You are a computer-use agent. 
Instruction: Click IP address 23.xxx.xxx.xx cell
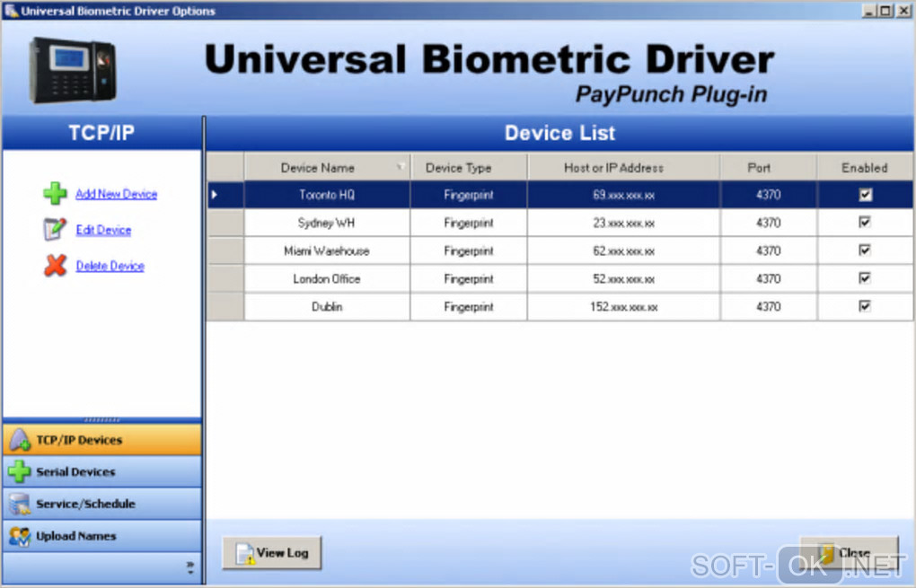[623, 223]
